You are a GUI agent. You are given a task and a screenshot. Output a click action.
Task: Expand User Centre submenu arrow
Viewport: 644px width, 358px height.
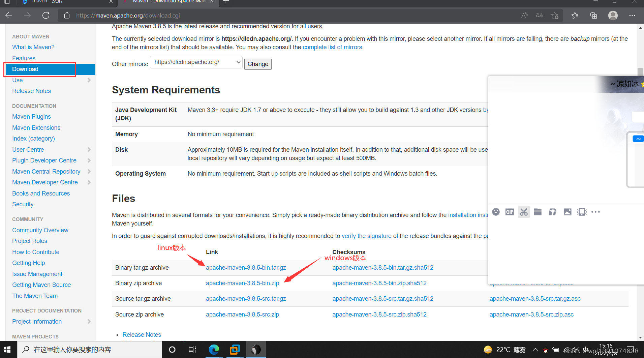89,149
